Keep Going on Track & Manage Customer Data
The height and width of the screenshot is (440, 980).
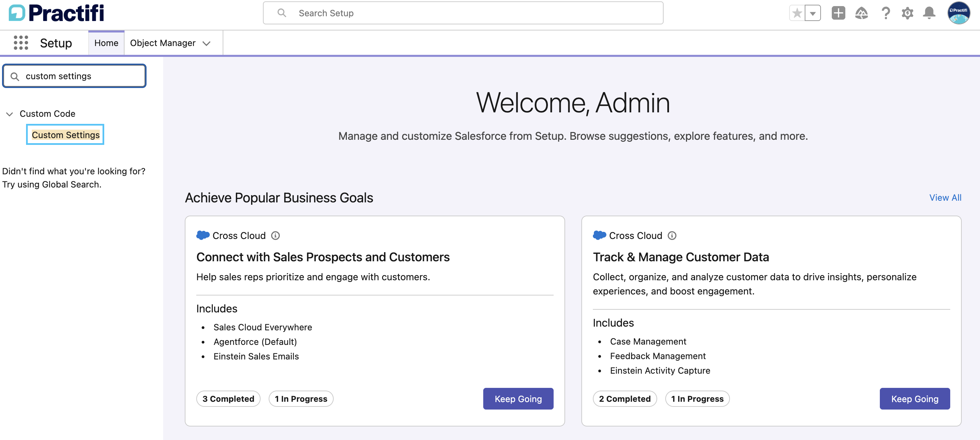[915, 398]
